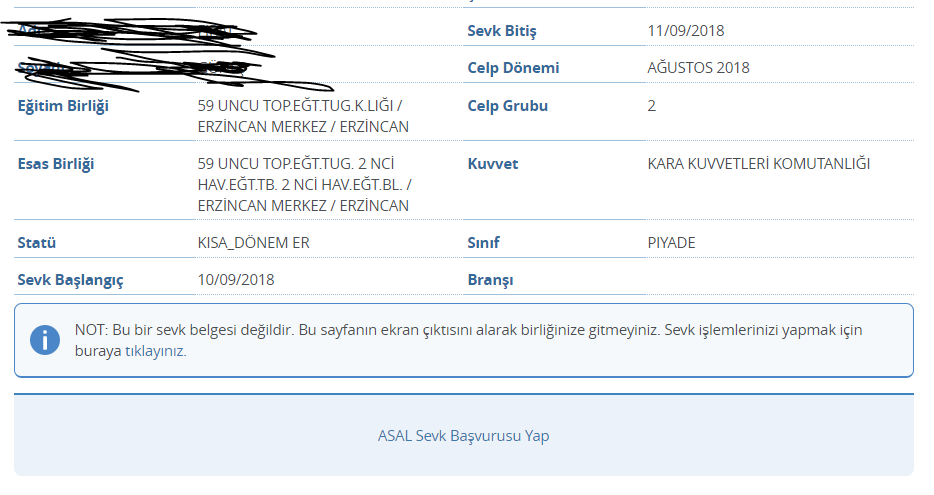The height and width of the screenshot is (495, 934).
Task: Click the ASAL Sevk Başvurusu Yap button
Action: (x=463, y=435)
